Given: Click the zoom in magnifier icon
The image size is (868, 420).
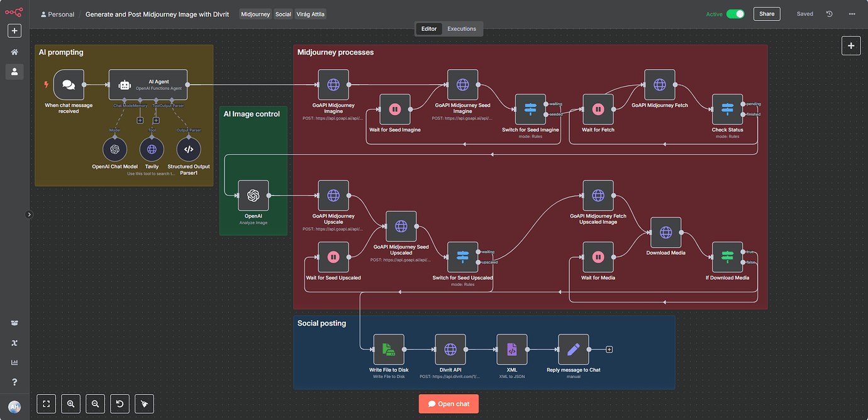Looking at the screenshot, I should 70,404.
